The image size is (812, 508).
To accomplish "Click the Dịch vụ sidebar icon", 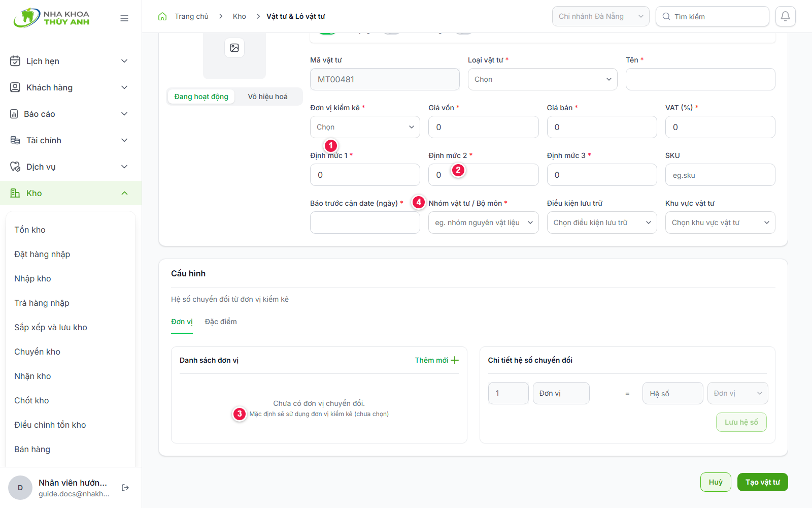I will 15,167.
